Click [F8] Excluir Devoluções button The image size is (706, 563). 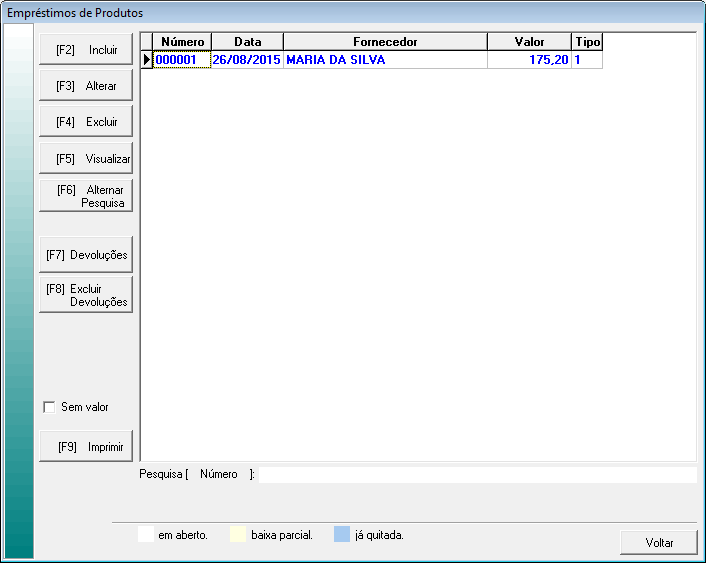tap(86, 295)
